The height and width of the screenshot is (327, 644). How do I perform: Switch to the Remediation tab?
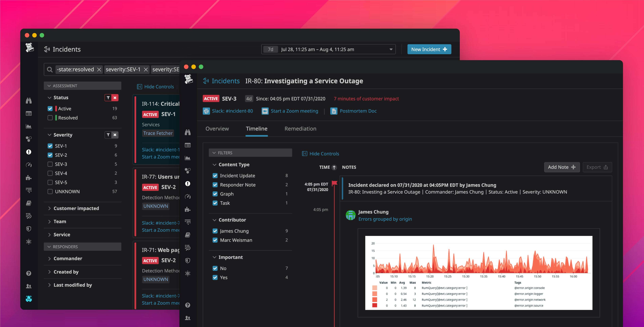click(300, 129)
